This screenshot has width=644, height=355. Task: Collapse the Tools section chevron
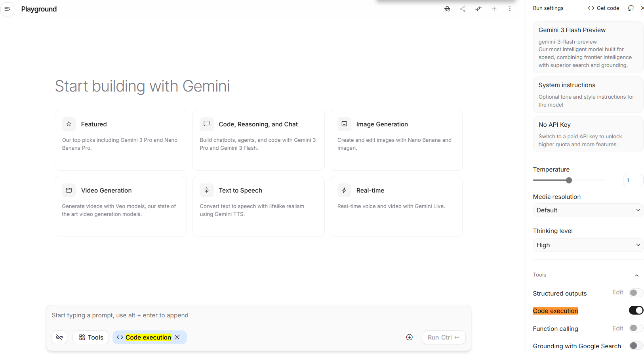click(x=636, y=275)
